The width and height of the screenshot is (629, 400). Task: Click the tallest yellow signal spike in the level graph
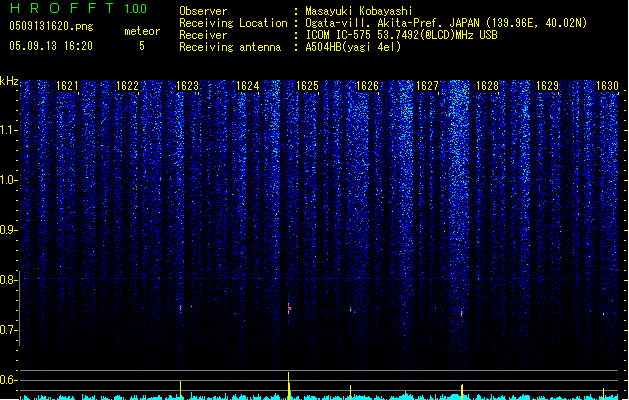(288, 386)
